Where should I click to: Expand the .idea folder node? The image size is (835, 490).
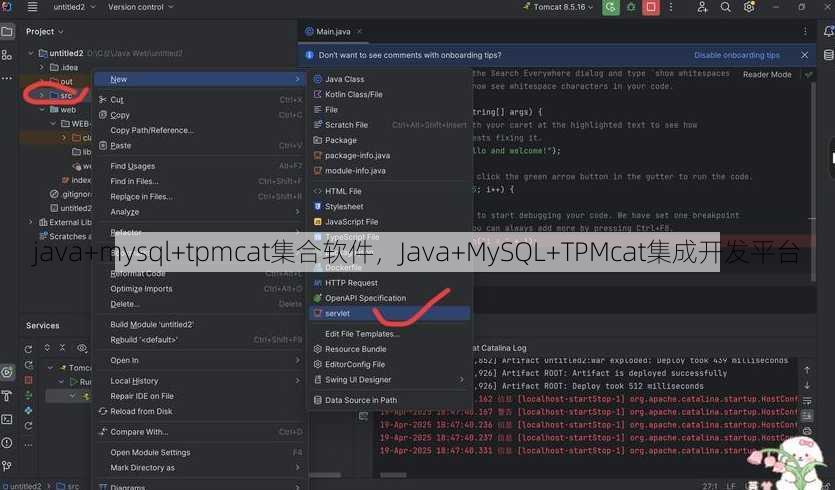[x=42, y=67]
